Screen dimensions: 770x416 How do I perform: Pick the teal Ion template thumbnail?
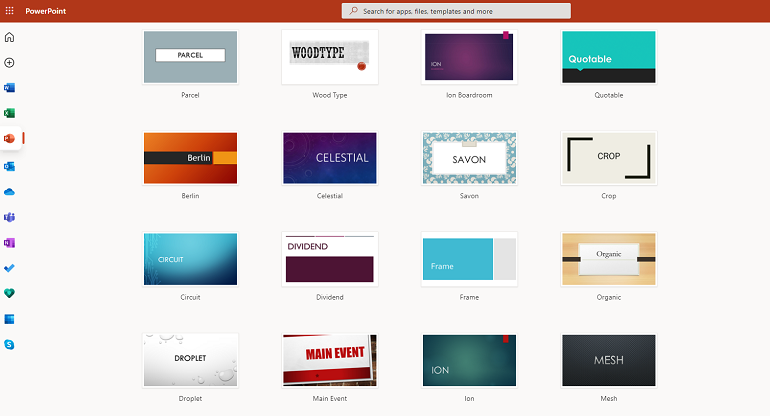(x=469, y=361)
